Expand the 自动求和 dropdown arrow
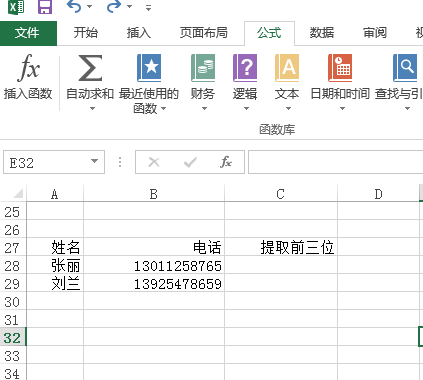Viewport: 423px width, 380px height. pyautogui.click(x=92, y=108)
